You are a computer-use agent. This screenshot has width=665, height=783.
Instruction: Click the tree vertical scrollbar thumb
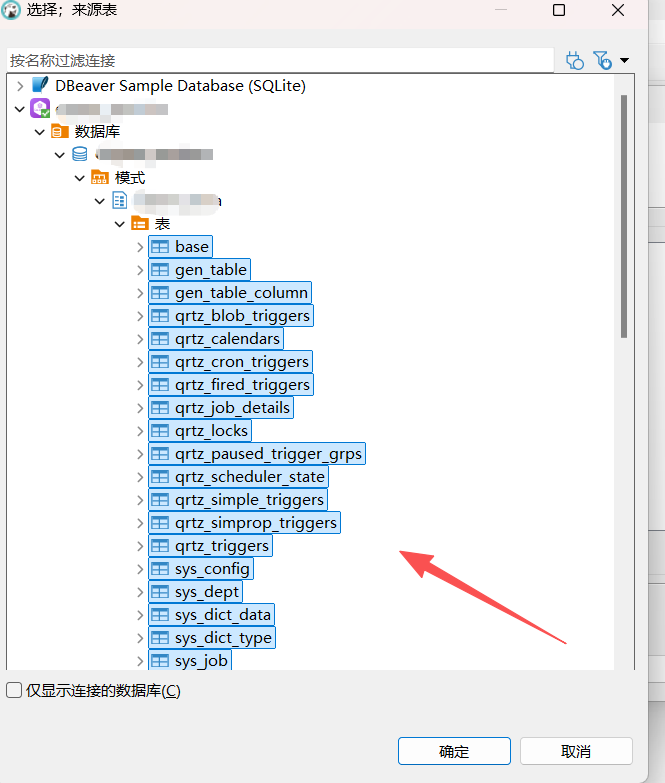tap(624, 216)
